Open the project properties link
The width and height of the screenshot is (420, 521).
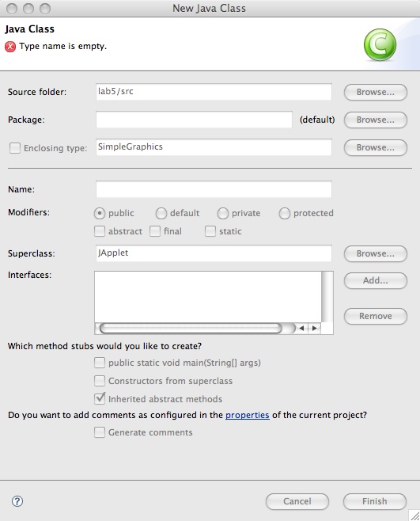248,415
